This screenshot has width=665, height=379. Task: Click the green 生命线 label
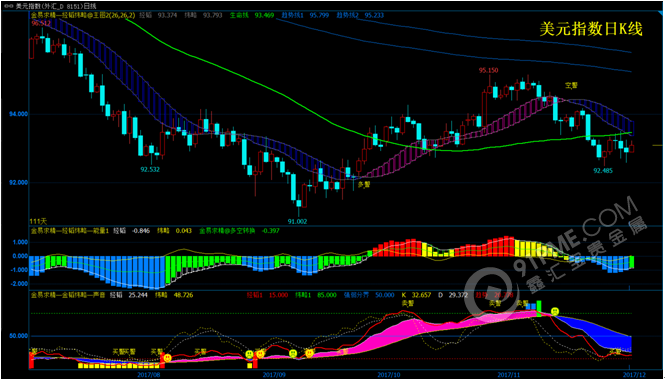[239, 15]
